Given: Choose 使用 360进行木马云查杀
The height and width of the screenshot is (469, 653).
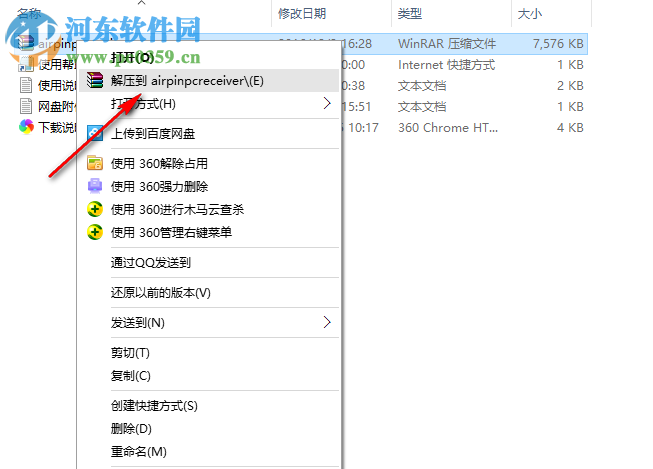Looking at the screenshot, I should [x=209, y=209].
